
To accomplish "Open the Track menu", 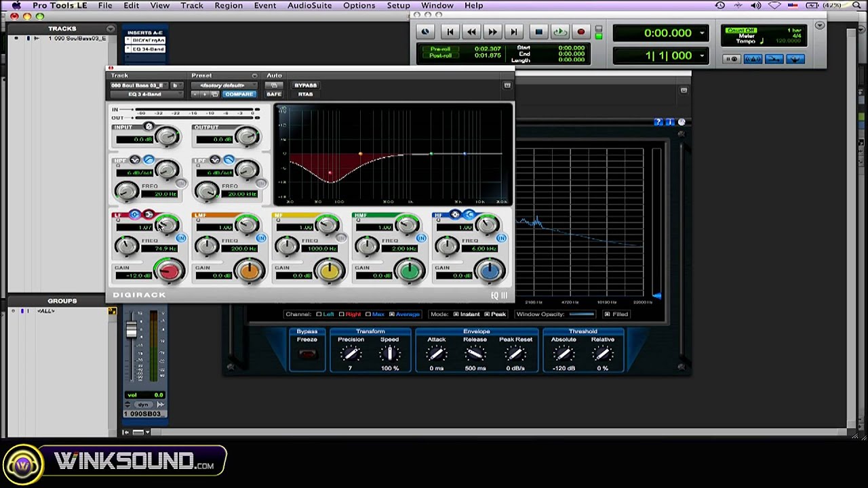I will (x=192, y=5).
